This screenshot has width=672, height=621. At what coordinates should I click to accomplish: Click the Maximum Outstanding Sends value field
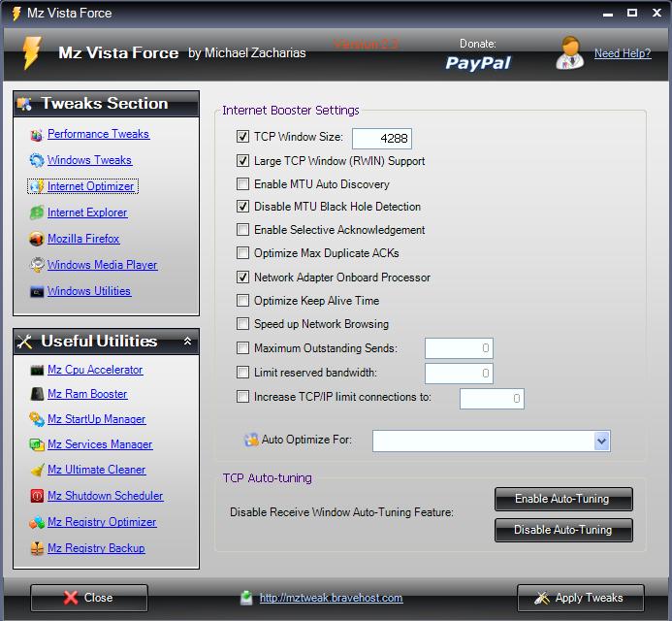coord(459,348)
